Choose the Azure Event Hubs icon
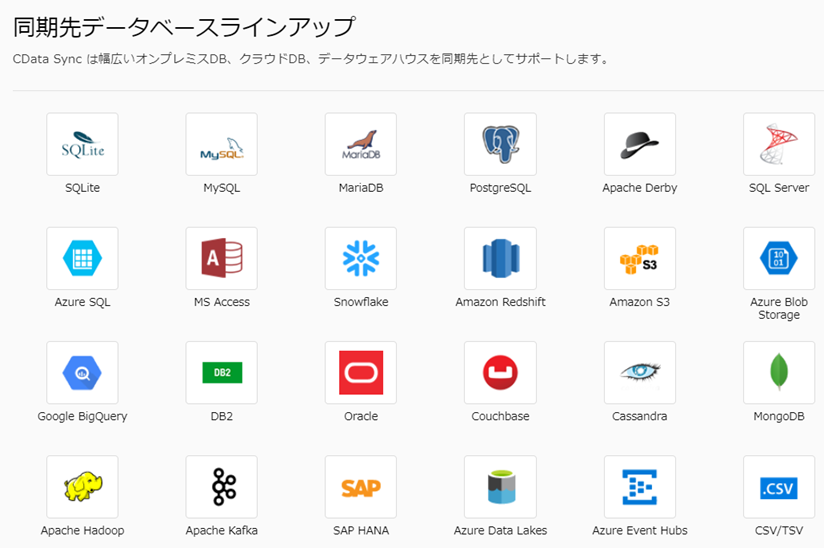The image size is (824, 548). [x=640, y=487]
